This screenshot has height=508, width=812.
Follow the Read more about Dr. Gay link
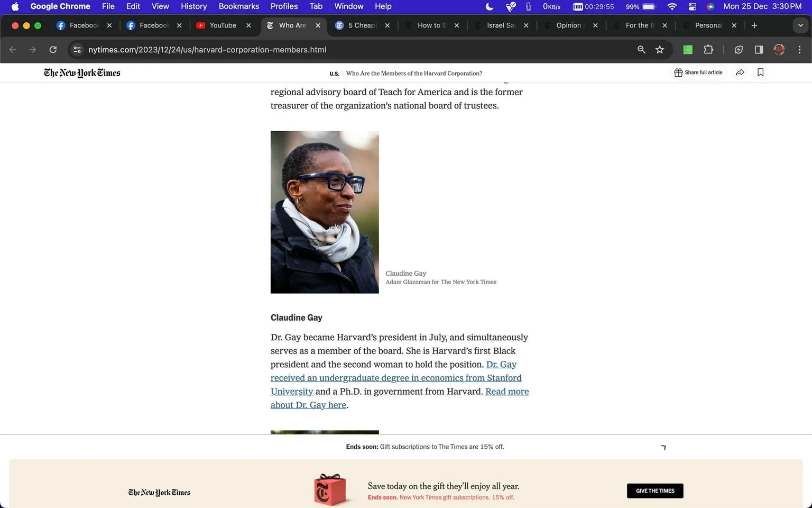400,398
